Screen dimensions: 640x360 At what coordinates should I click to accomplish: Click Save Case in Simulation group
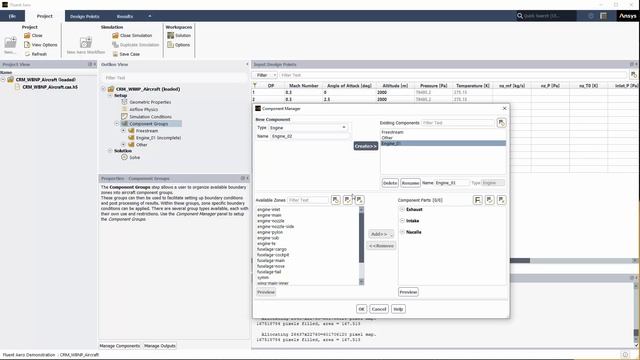click(126, 54)
